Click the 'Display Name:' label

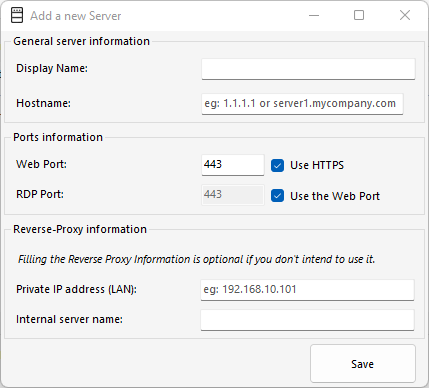(52, 68)
